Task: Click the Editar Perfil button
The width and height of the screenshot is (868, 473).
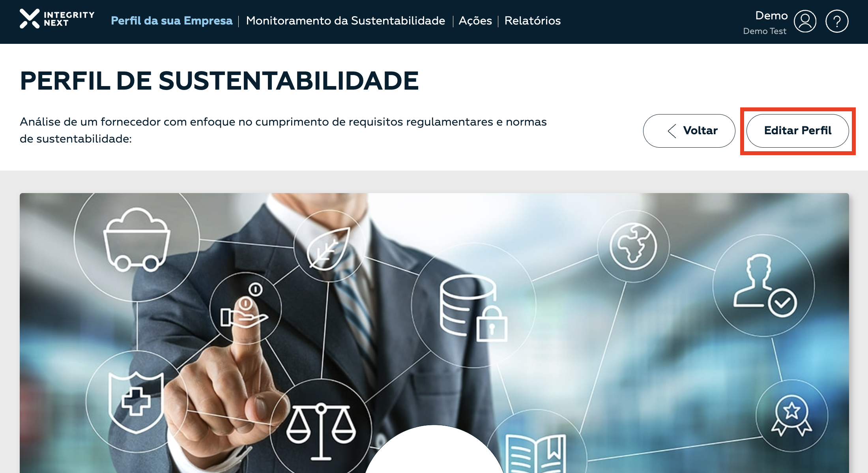Action: point(798,131)
